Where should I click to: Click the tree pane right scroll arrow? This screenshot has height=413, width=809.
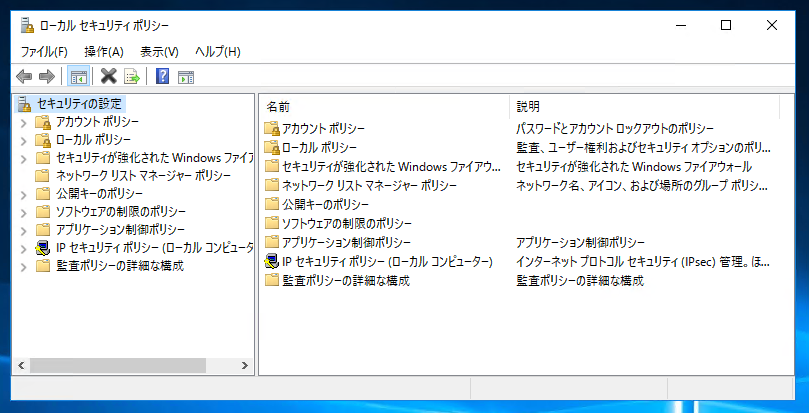tap(245, 366)
